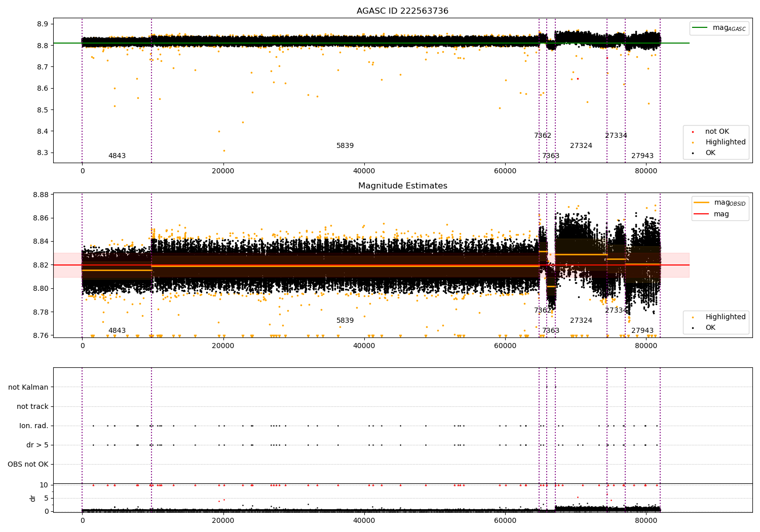Click the 8.9 y-axis tick label
Screen dimensions: 760x532
coord(43,24)
